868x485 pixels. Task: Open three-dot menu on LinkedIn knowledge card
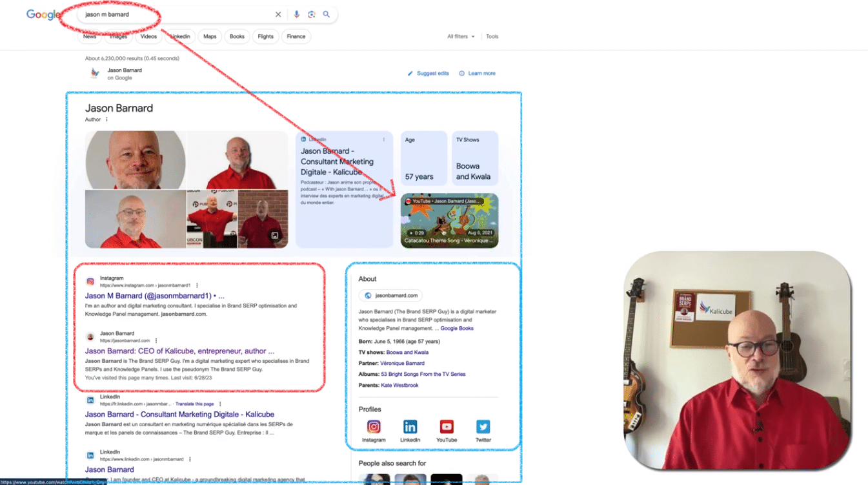pyautogui.click(x=383, y=139)
